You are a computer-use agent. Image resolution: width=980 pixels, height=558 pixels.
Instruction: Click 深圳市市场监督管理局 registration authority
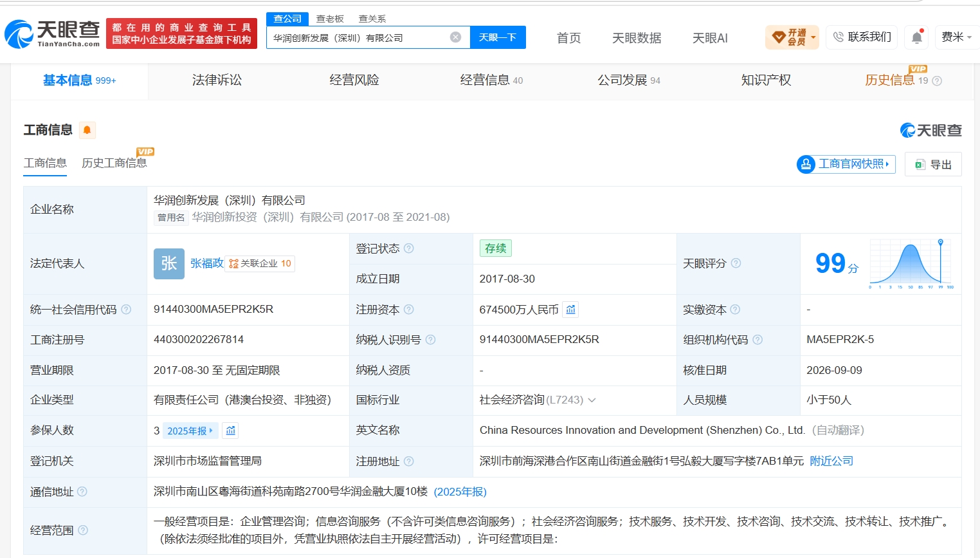tap(208, 461)
